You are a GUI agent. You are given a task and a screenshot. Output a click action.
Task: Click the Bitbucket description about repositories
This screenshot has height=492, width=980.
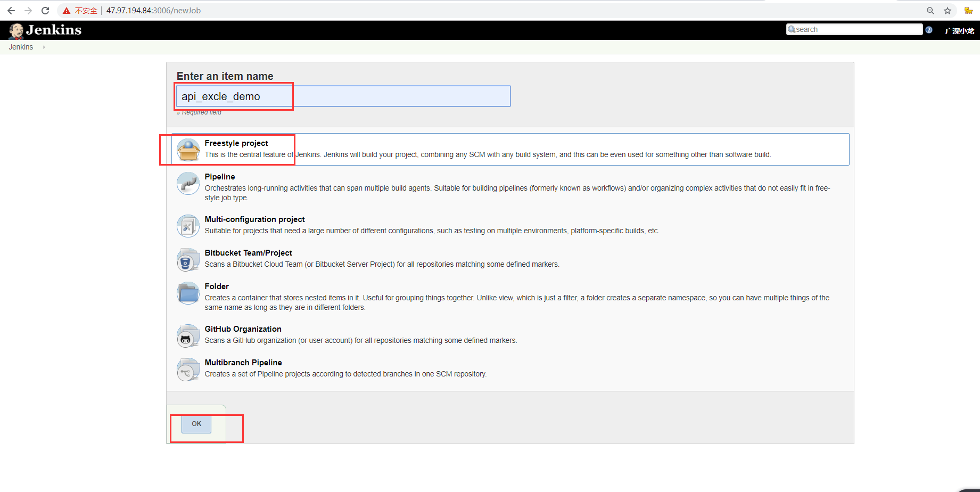click(382, 264)
